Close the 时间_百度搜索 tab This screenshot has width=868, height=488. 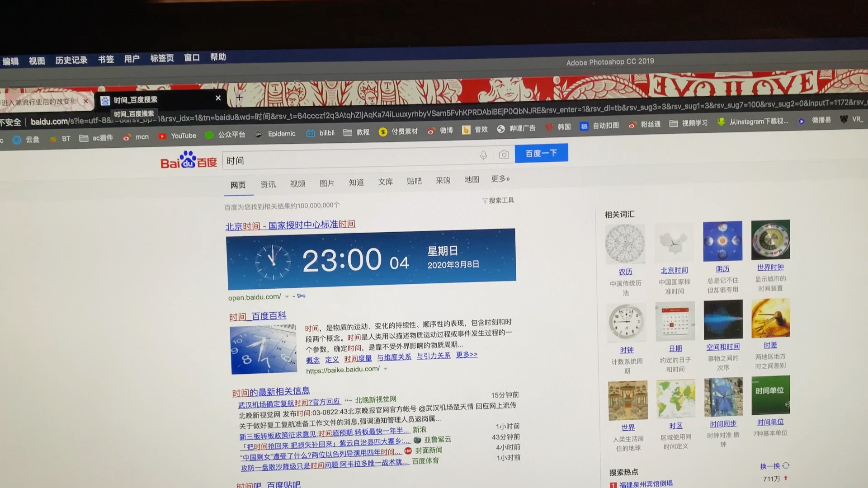(218, 98)
